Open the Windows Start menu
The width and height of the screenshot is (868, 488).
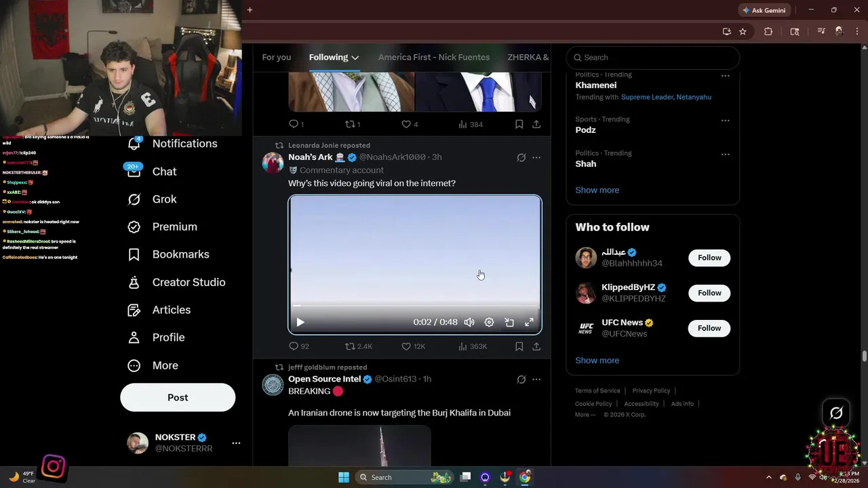[x=344, y=477]
